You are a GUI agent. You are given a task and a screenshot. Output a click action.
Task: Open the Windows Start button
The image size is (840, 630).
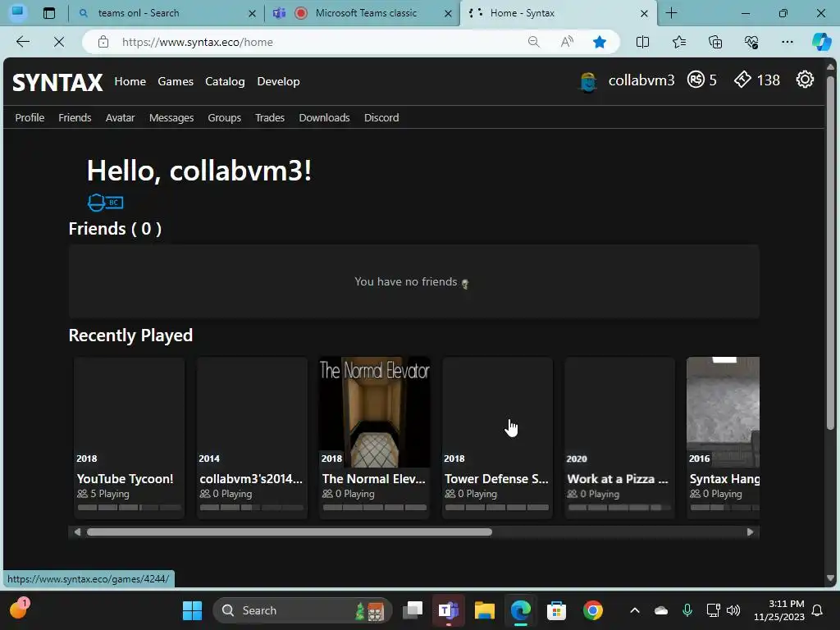[x=192, y=610]
